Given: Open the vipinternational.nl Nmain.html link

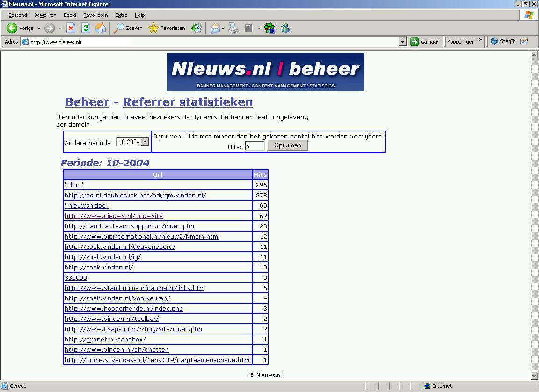Looking at the screenshot, I should (x=142, y=236).
